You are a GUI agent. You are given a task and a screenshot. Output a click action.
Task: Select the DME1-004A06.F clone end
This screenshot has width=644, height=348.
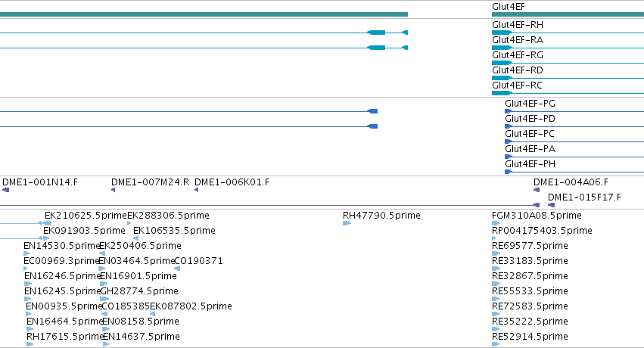click(x=537, y=190)
